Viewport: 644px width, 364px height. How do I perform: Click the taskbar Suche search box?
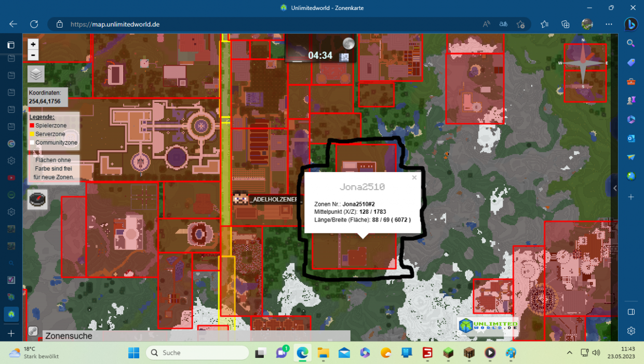197,353
